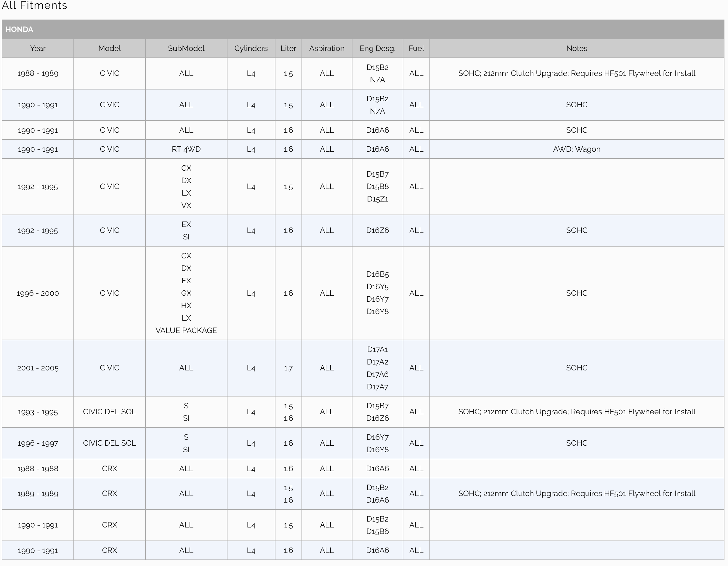Click the D16Z6 cell in Civic EX SI row
The width and height of the screenshot is (728, 566).
pyautogui.click(x=377, y=231)
